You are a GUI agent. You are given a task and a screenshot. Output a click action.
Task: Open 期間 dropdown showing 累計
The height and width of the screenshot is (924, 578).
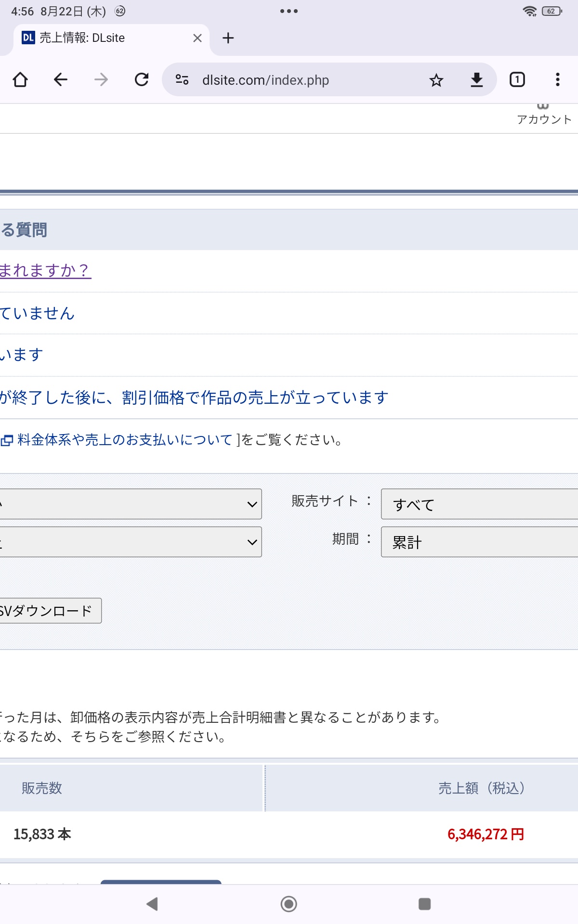coord(480,542)
